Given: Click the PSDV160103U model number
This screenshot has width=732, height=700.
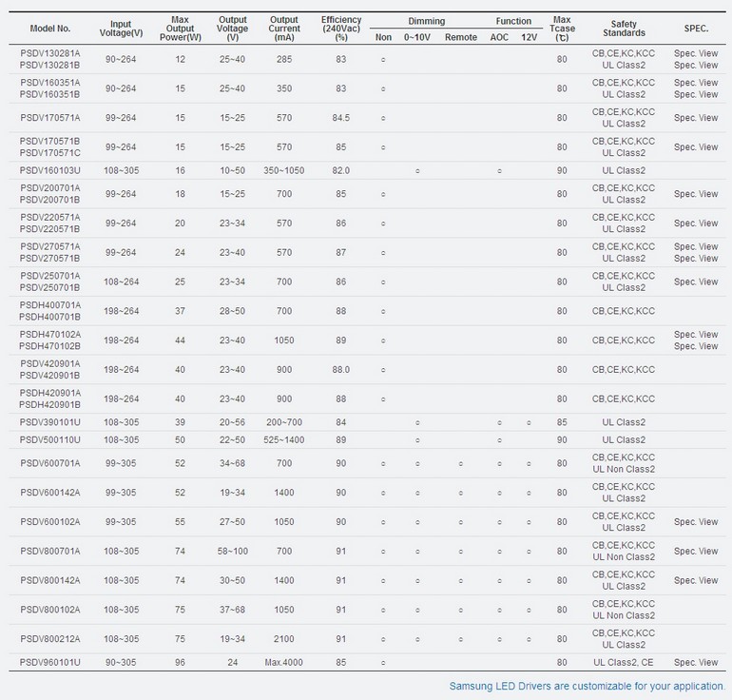Looking at the screenshot, I should (49, 170).
